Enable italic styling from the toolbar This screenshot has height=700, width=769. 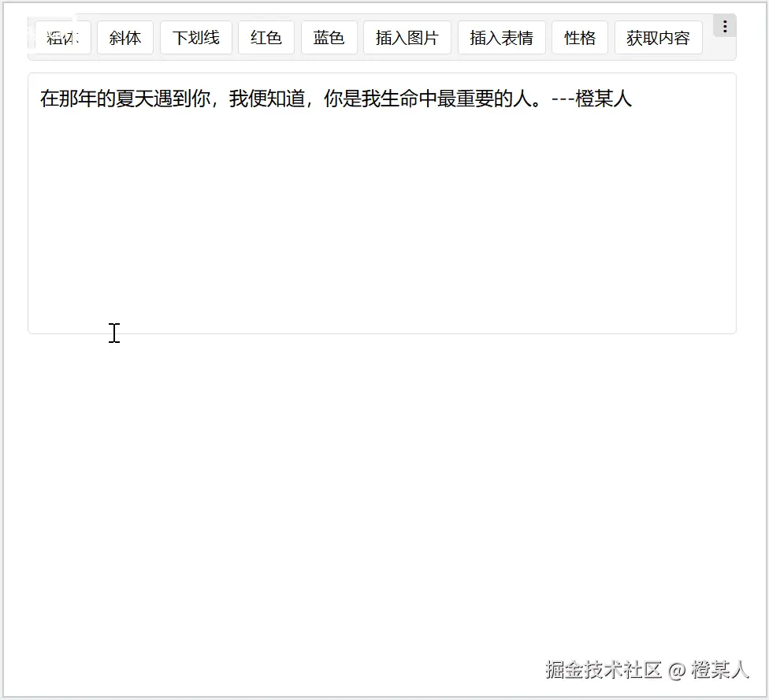pyautogui.click(x=124, y=37)
